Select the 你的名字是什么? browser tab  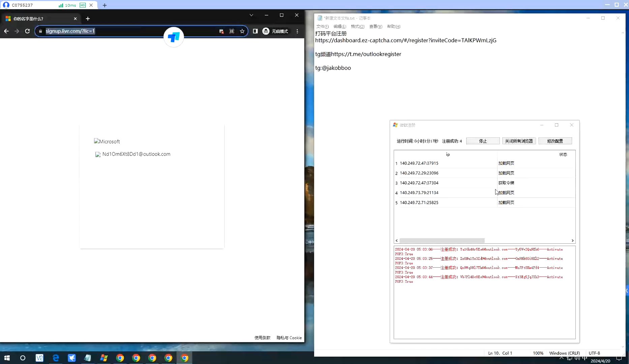[x=40, y=19]
